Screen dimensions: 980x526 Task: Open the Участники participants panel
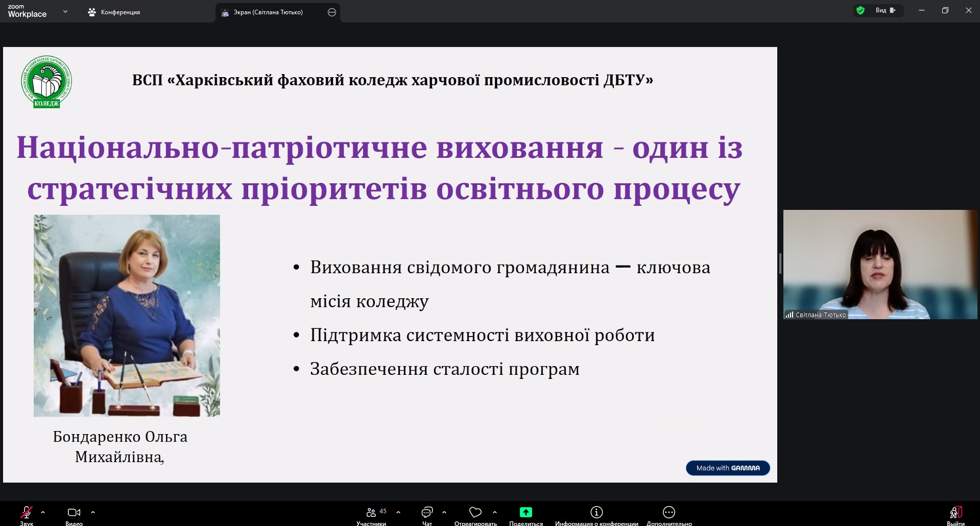click(x=371, y=512)
